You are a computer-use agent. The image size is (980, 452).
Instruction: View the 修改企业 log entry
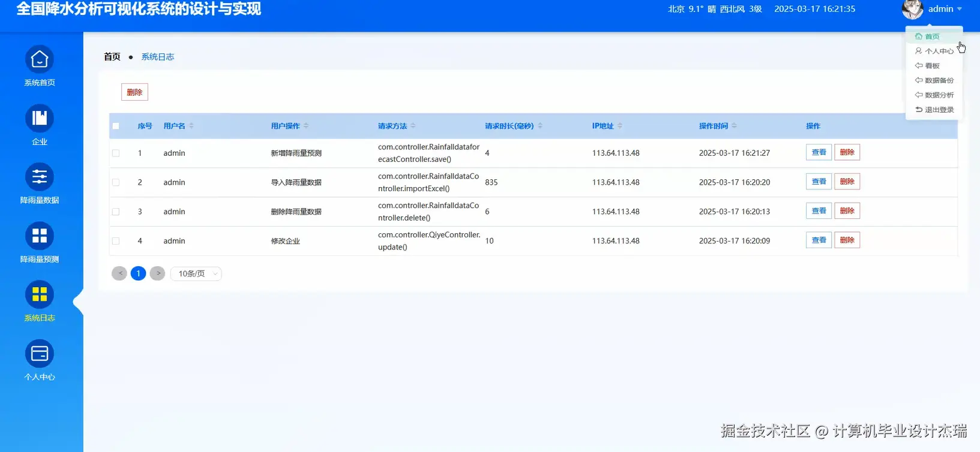819,240
